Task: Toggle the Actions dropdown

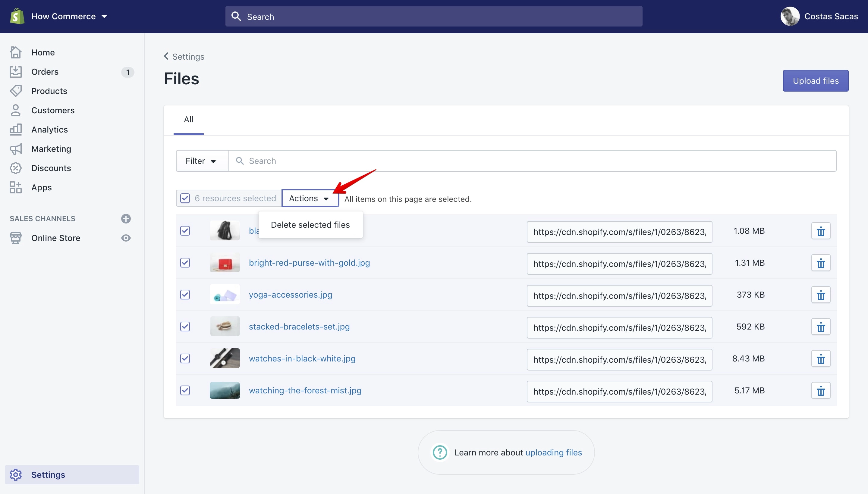Action: (310, 198)
